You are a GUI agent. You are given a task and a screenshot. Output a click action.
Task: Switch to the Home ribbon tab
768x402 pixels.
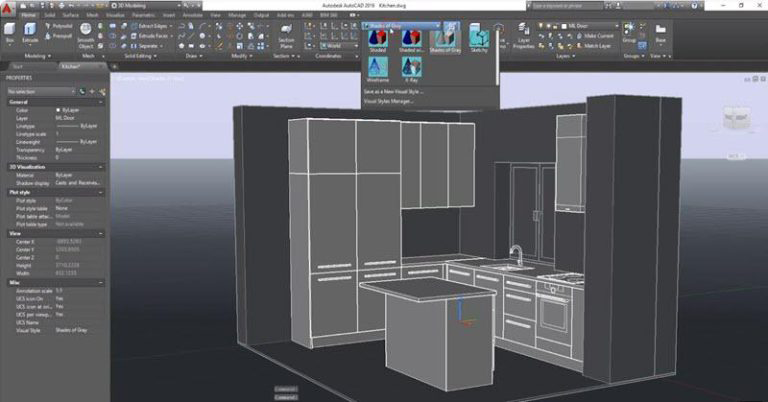27,16
